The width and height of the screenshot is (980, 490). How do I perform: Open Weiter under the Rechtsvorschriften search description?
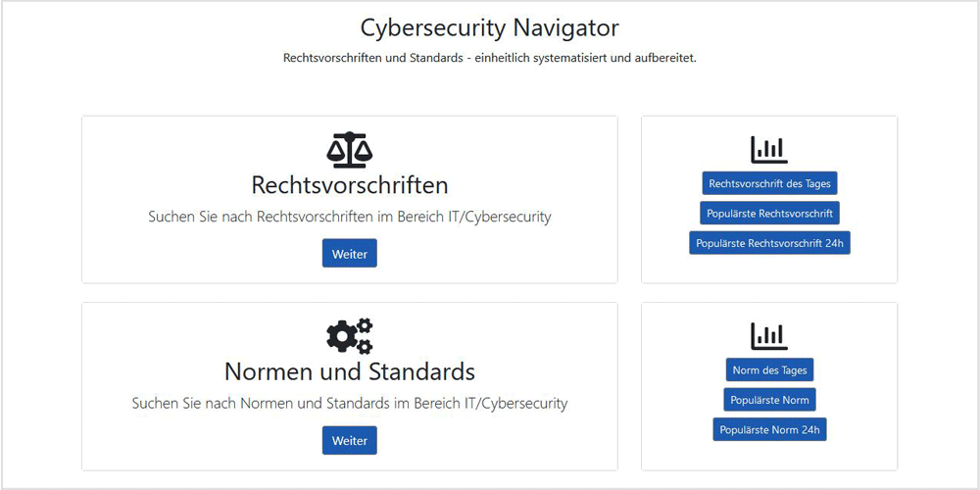click(x=350, y=253)
